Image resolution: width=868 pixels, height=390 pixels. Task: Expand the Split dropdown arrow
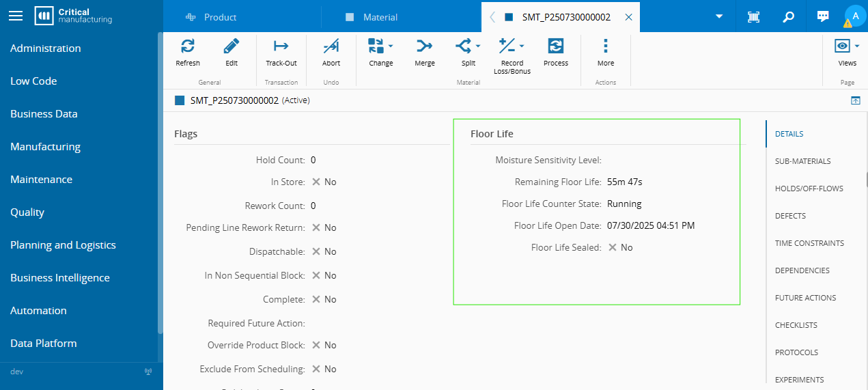pos(478,46)
